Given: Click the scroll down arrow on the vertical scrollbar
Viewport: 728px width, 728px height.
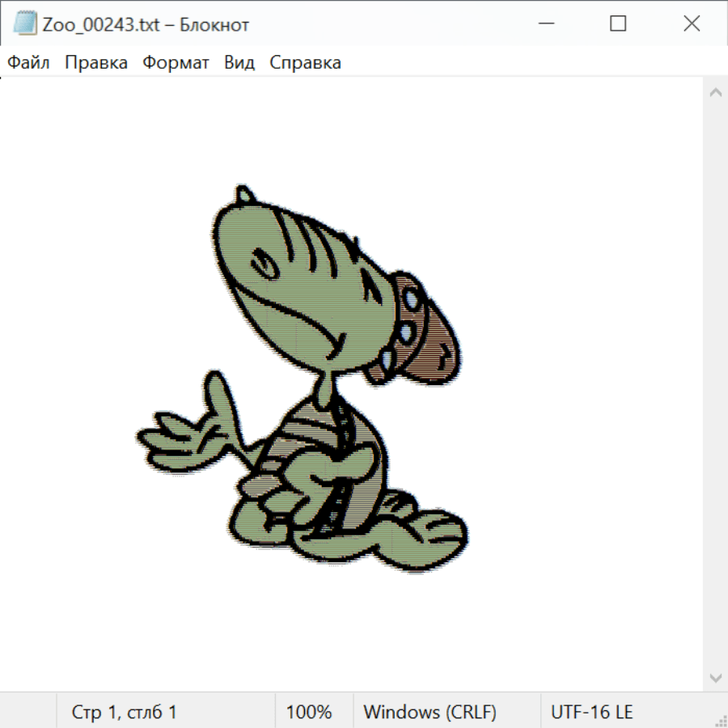Looking at the screenshot, I should [715, 677].
